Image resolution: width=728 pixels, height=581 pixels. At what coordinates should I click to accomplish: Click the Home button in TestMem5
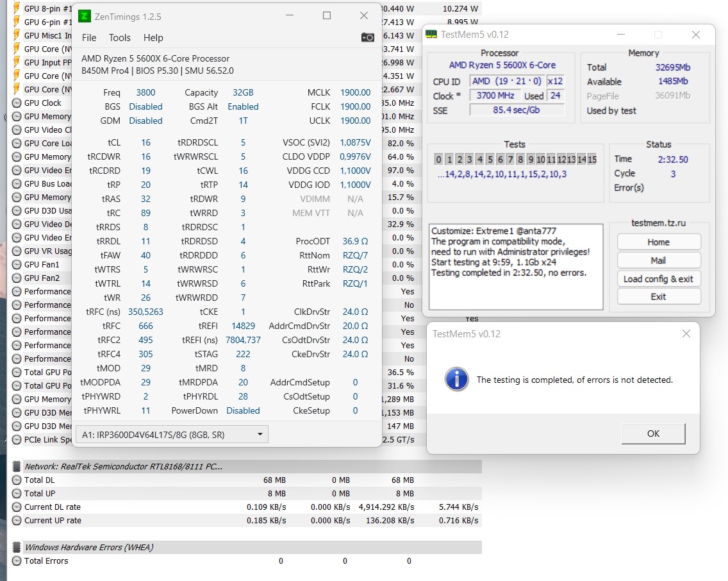pos(658,242)
